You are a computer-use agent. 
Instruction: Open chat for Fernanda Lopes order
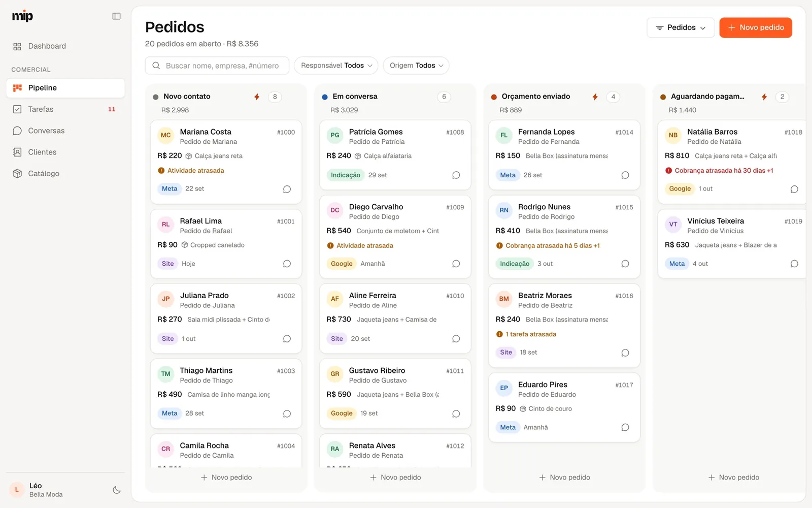coord(625,175)
